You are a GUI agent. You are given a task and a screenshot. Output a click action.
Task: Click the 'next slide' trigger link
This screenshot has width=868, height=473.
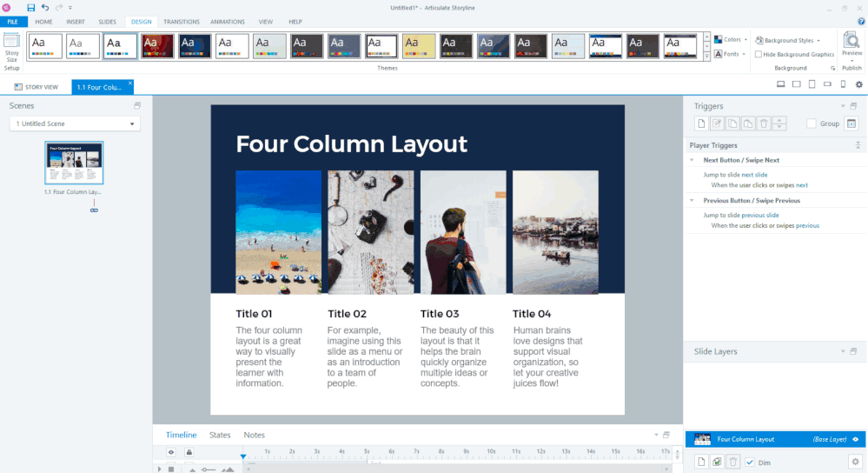click(x=754, y=175)
